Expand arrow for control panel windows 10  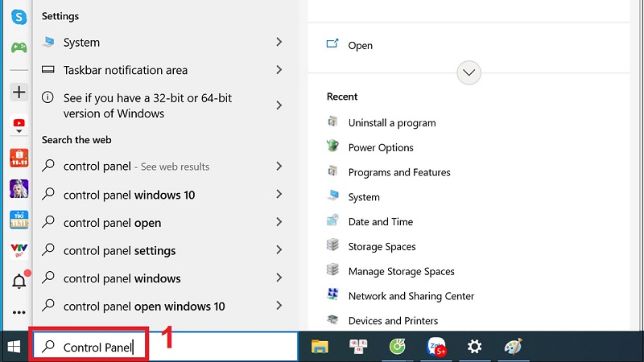pyautogui.click(x=279, y=195)
